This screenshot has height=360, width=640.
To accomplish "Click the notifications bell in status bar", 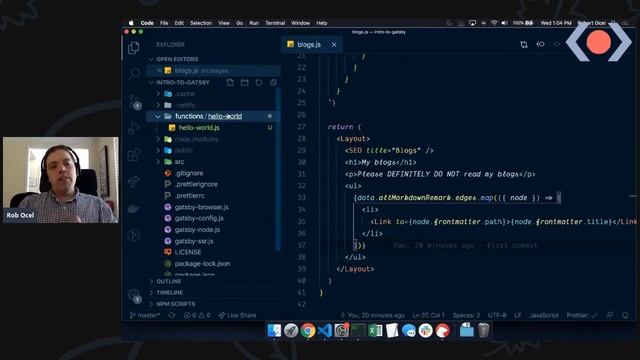I will point(625,315).
